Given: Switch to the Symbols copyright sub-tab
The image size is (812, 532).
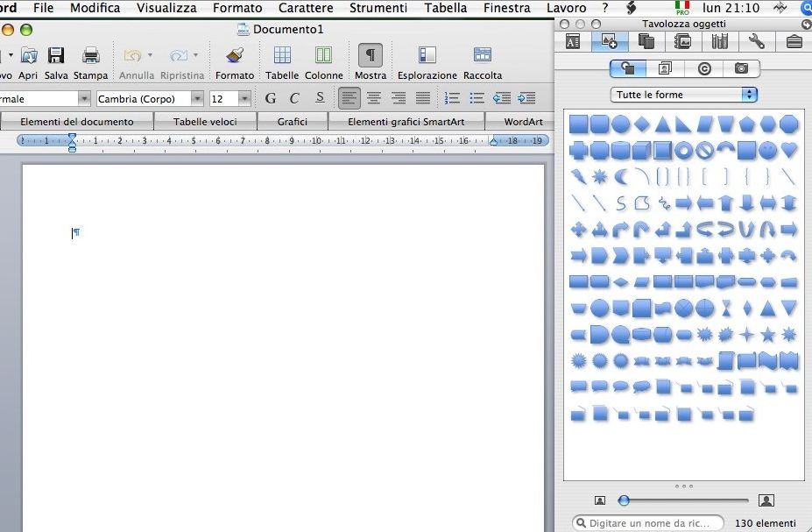Looking at the screenshot, I should (x=703, y=68).
